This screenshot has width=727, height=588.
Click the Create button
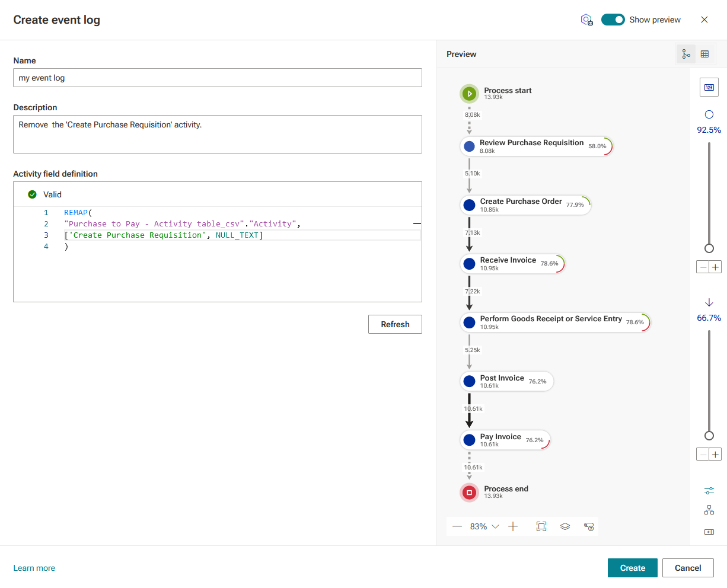pos(633,568)
